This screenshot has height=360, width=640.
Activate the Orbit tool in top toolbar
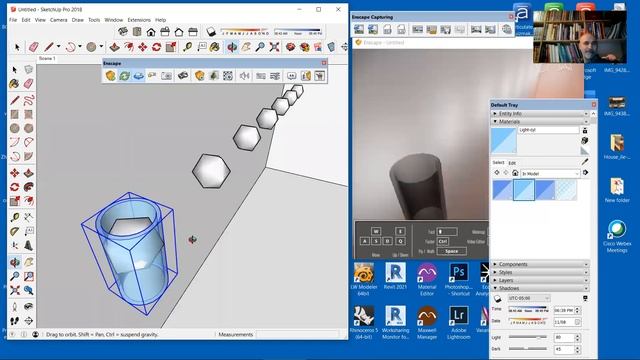pos(231,47)
